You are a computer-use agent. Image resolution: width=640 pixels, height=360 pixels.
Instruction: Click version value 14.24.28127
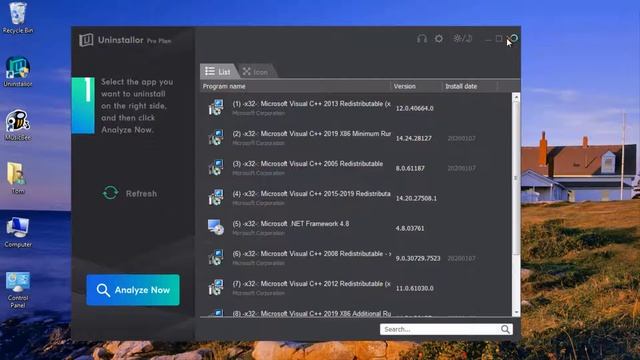pyautogui.click(x=413, y=138)
